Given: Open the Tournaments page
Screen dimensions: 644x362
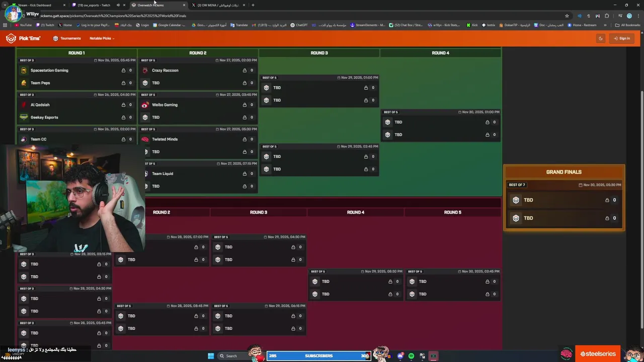Looking at the screenshot, I should (67, 38).
